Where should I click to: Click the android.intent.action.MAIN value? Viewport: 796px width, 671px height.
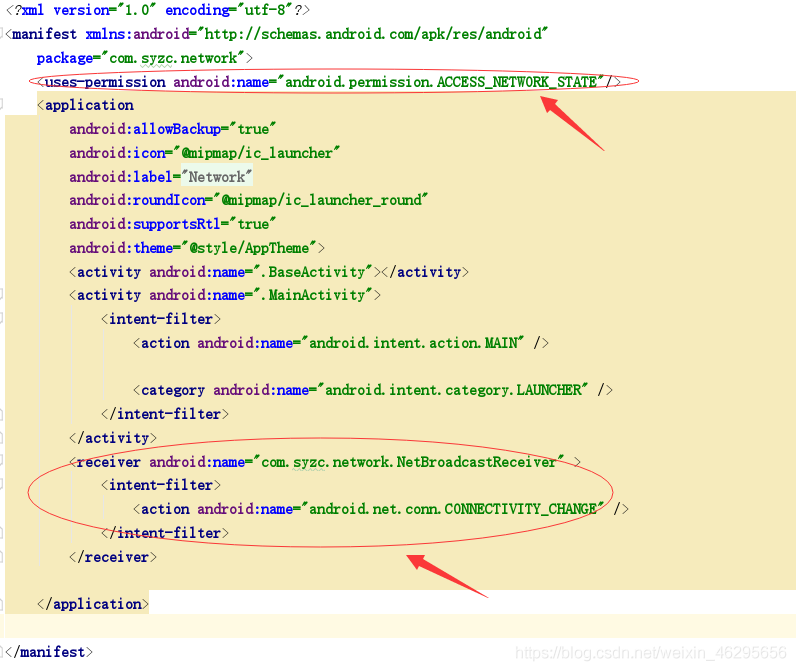pyautogui.click(x=413, y=343)
